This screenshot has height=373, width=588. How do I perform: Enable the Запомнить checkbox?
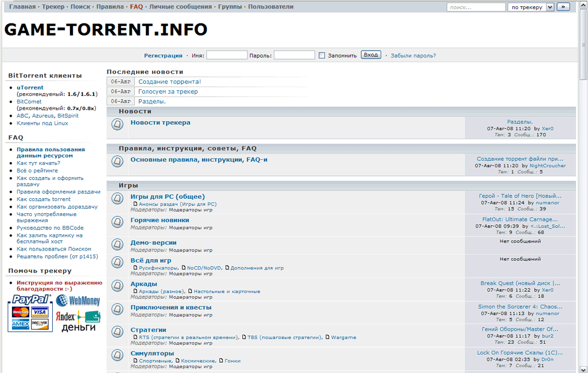coord(322,56)
